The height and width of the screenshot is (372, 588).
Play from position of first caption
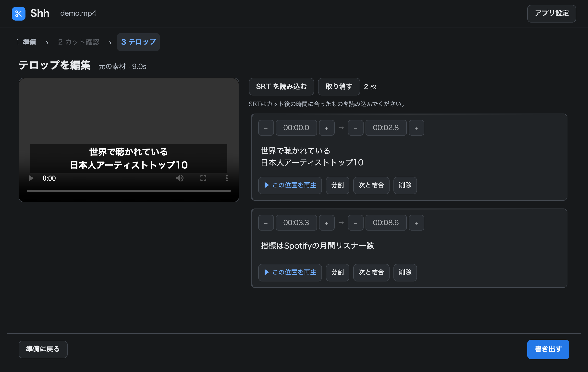(290, 185)
